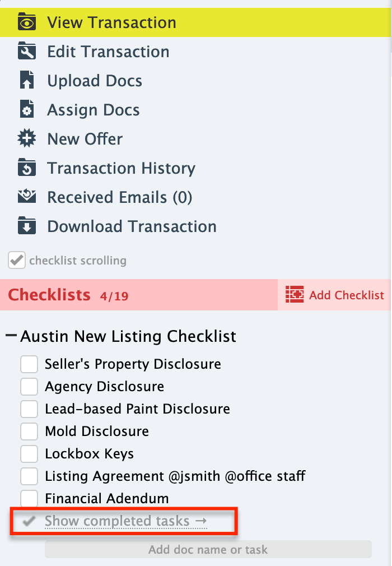Click the Download Transaction folder icon
Viewport: 392px width, 566px height.
click(x=26, y=226)
